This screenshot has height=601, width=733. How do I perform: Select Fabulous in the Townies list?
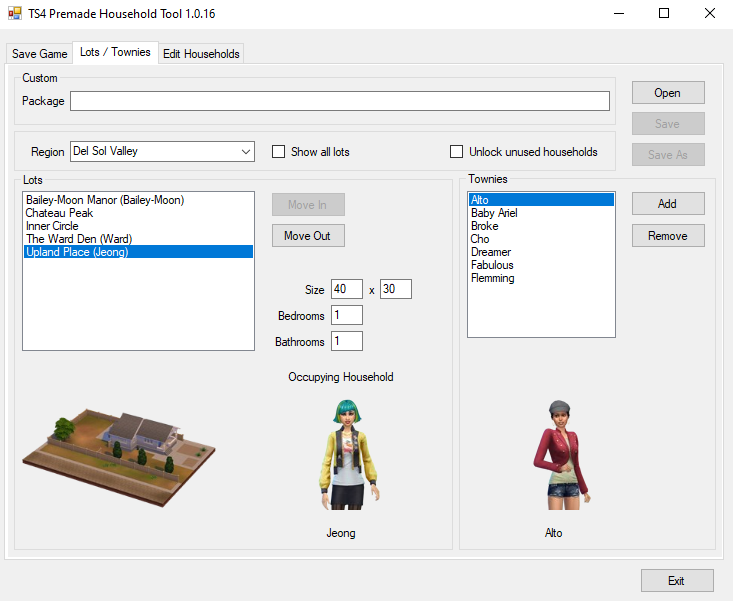[x=492, y=265]
